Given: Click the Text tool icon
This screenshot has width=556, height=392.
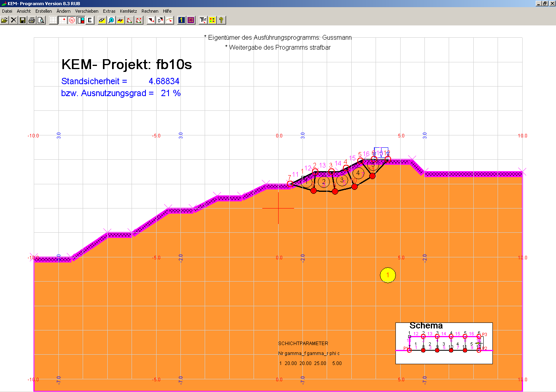Looking at the screenshot, I should [x=203, y=20].
